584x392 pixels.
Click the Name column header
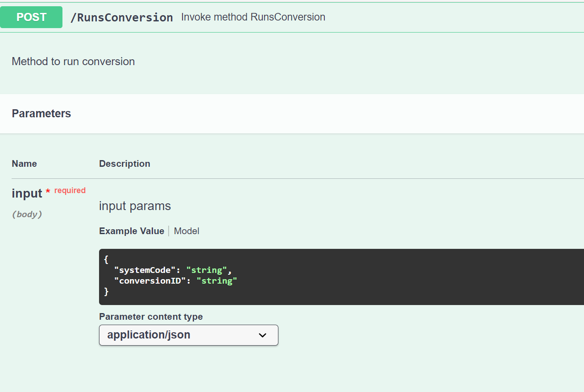pyautogui.click(x=24, y=164)
